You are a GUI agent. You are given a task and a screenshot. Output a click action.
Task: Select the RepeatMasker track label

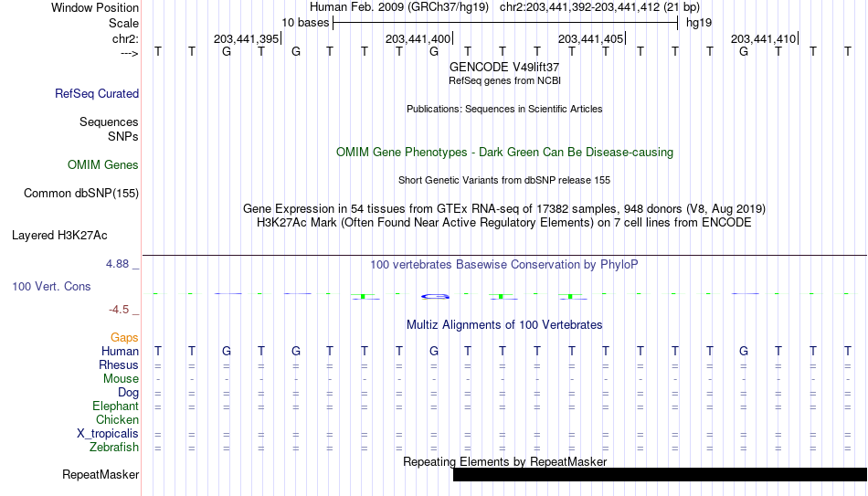[101, 474]
